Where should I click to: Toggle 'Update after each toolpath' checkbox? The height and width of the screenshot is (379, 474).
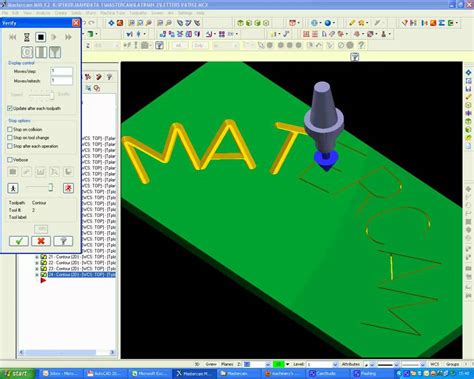pos(10,108)
